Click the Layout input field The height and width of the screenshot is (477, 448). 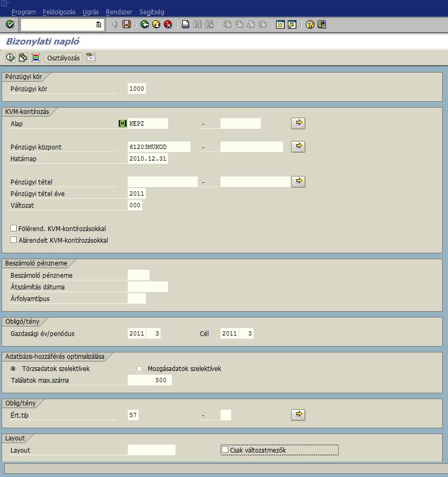152,450
